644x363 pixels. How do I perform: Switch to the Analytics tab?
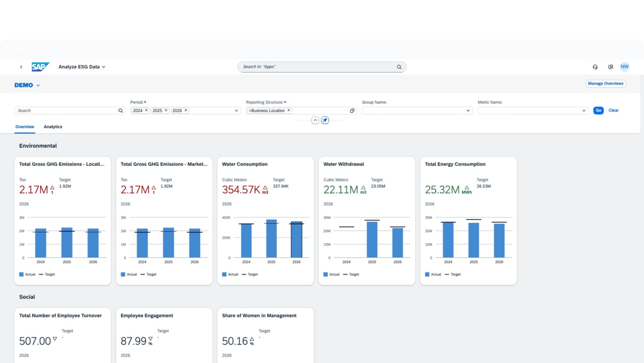point(53,127)
